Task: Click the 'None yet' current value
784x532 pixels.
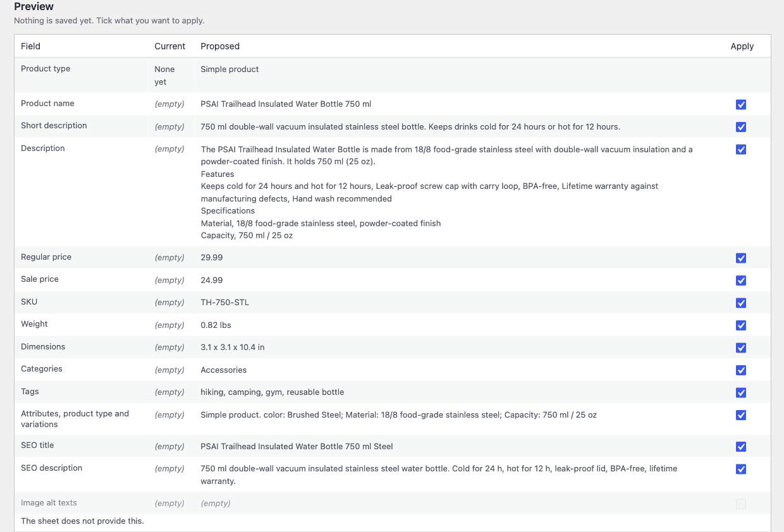Action: tap(164, 76)
